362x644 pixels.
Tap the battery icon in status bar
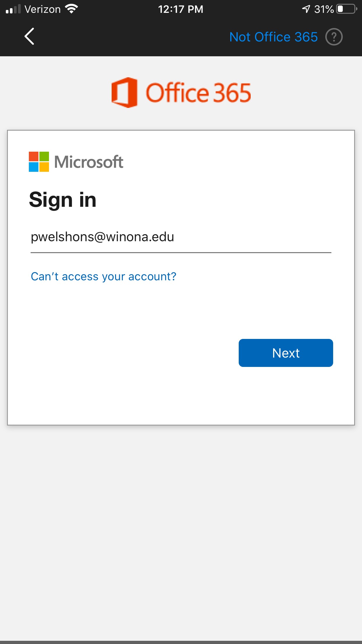[346, 9]
